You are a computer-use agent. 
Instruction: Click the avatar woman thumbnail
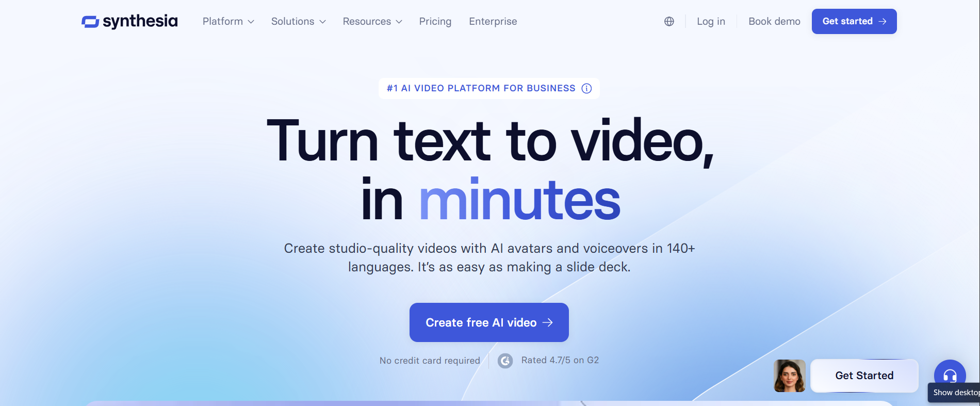pyautogui.click(x=789, y=376)
